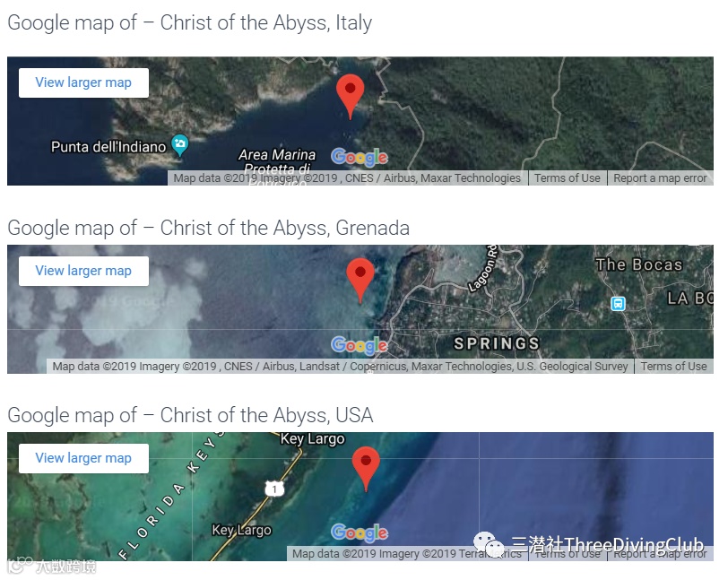Open Terms of Use on the Grenada map
This screenshot has height=580, width=728.
(673, 367)
